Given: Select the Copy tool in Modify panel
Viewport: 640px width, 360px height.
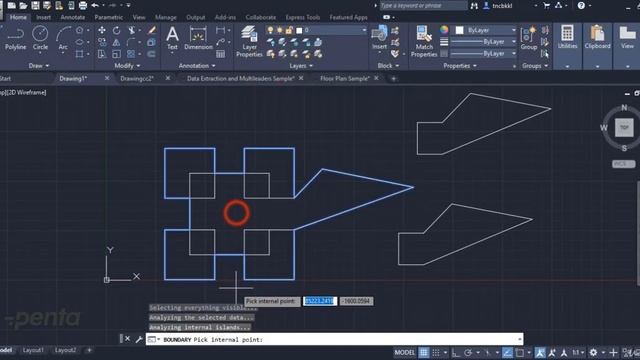Looking at the screenshot, I should point(102,42).
